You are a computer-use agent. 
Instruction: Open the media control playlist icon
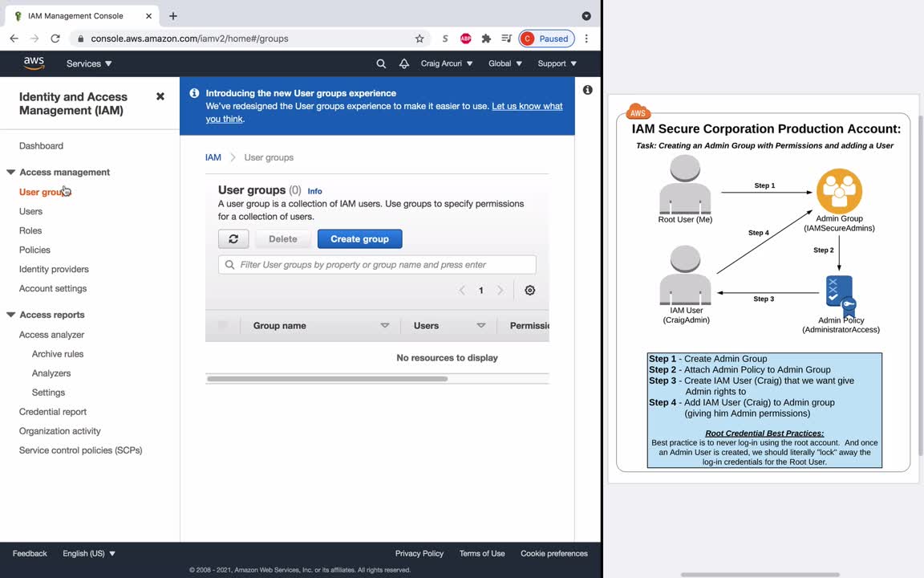click(x=506, y=39)
